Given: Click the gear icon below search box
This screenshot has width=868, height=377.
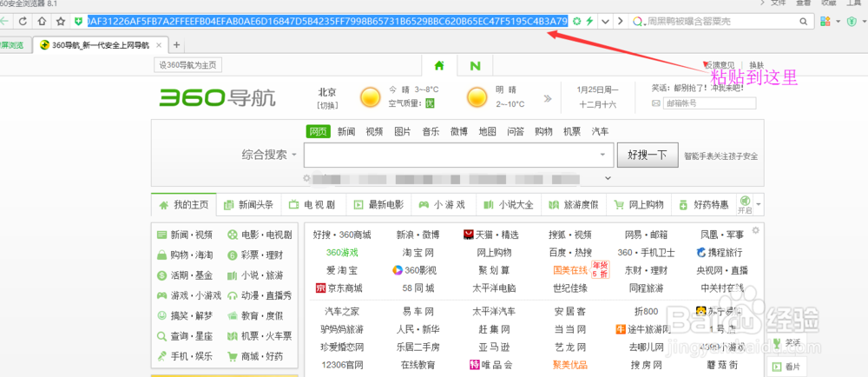Looking at the screenshot, I should 306,178.
